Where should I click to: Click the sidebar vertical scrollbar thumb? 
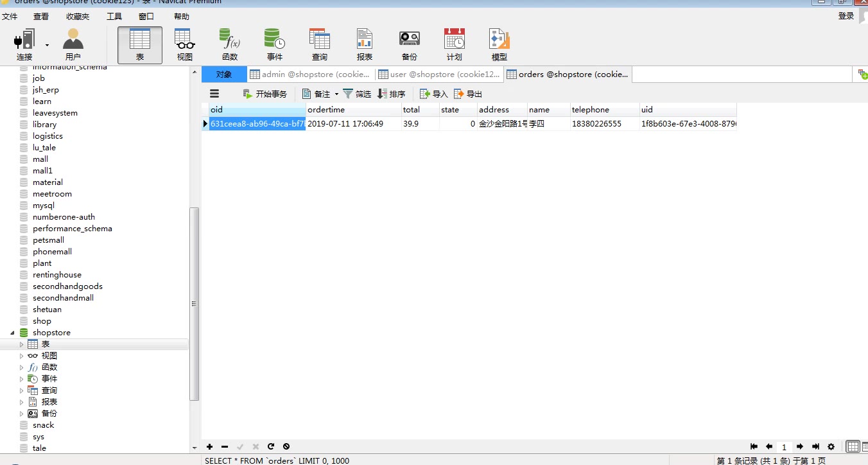pos(195,304)
